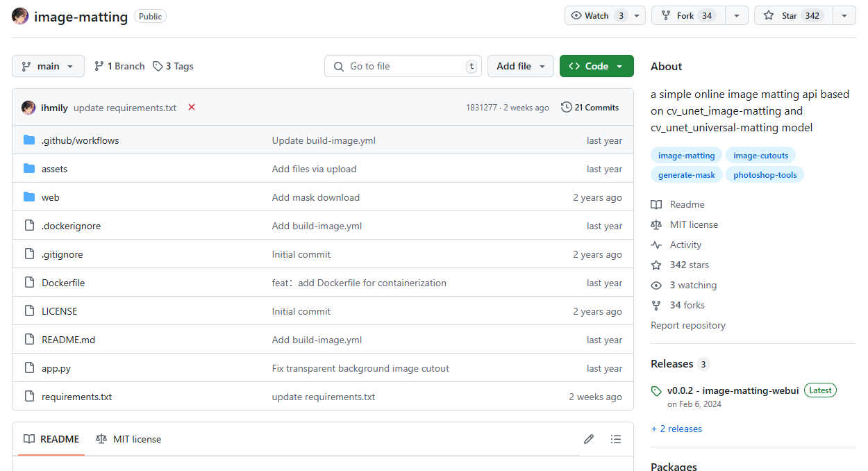Open the app.py file
This screenshot has height=471, width=868.
pos(56,368)
